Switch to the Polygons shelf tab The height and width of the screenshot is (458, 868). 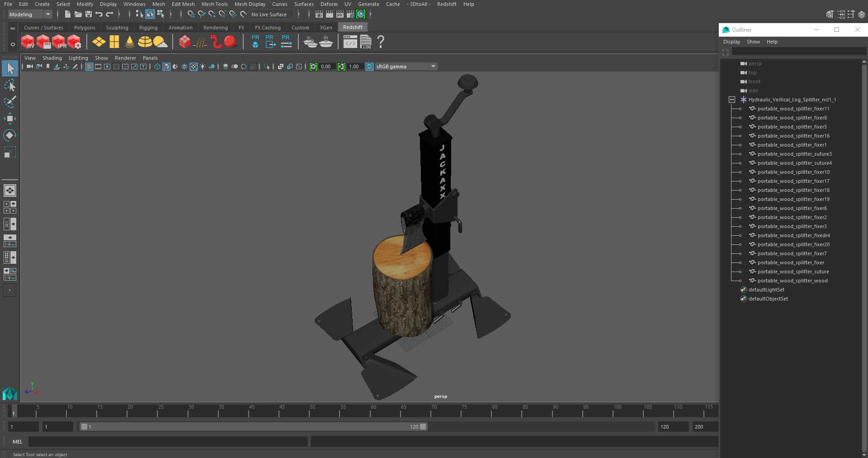[85, 28]
